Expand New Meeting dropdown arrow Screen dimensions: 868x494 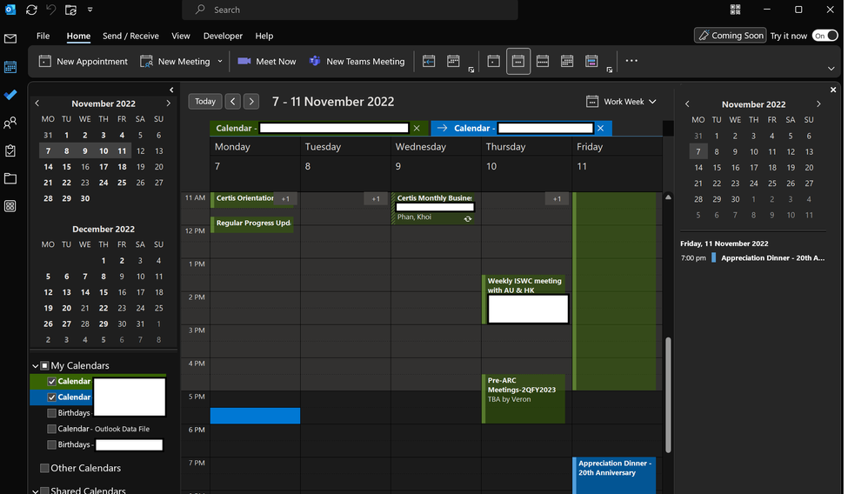[x=220, y=62]
